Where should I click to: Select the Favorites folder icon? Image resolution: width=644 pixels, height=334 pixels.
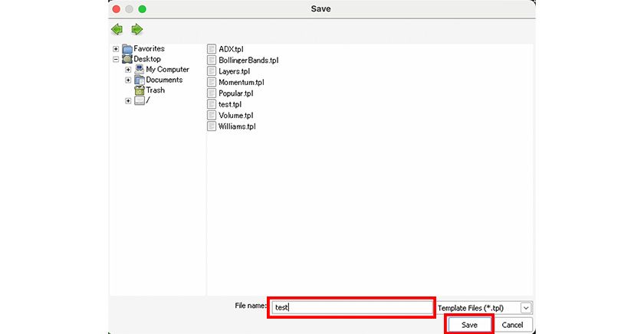tap(127, 49)
